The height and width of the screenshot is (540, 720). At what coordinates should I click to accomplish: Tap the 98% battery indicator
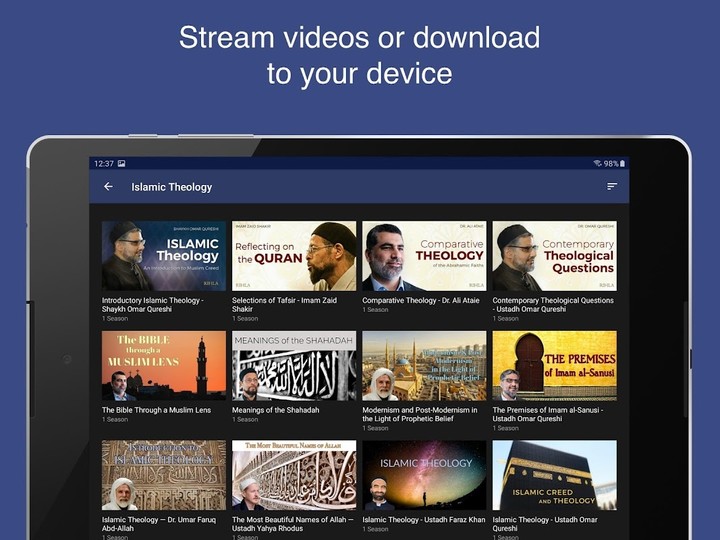pyautogui.click(x=614, y=163)
